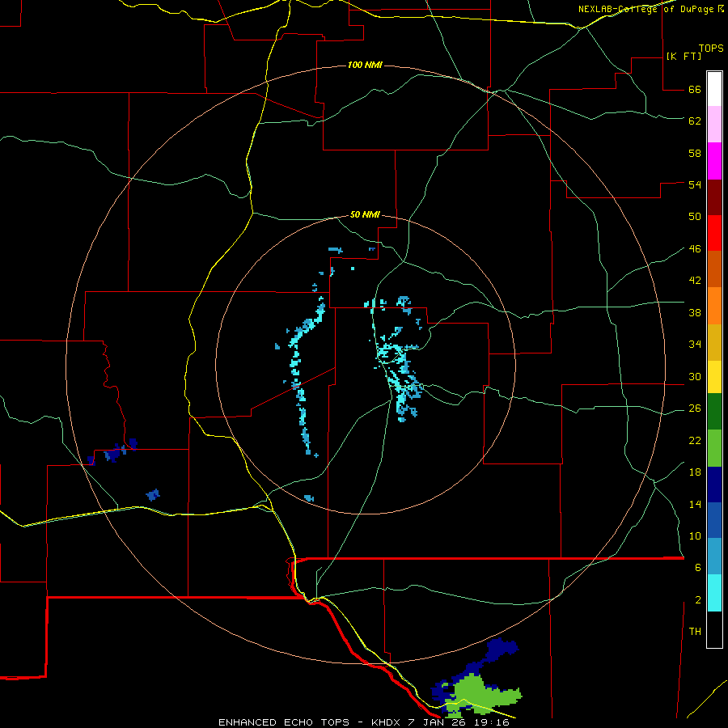Click the '7 JAN 26 19:16' timestamp
728x728 pixels.
click(x=459, y=722)
